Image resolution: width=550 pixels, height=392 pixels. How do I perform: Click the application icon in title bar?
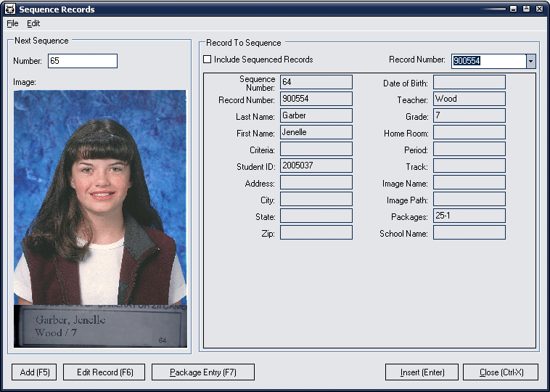[9, 9]
